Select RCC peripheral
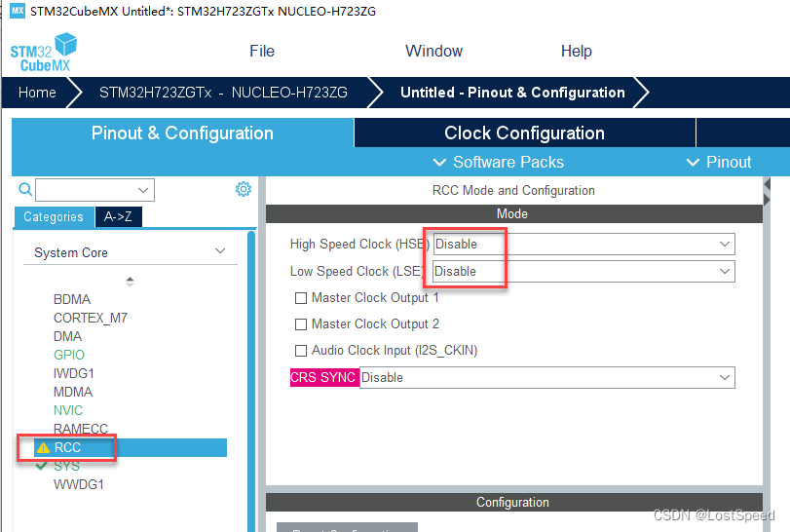The image size is (790, 532). (x=130, y=447)
